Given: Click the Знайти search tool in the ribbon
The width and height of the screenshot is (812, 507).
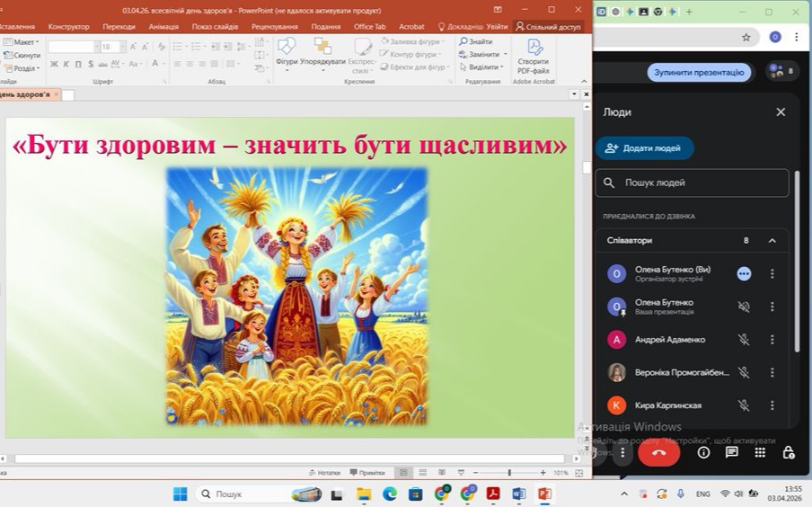Looking at the screenshot, I should pyautogui.click(x=476, y=41).
